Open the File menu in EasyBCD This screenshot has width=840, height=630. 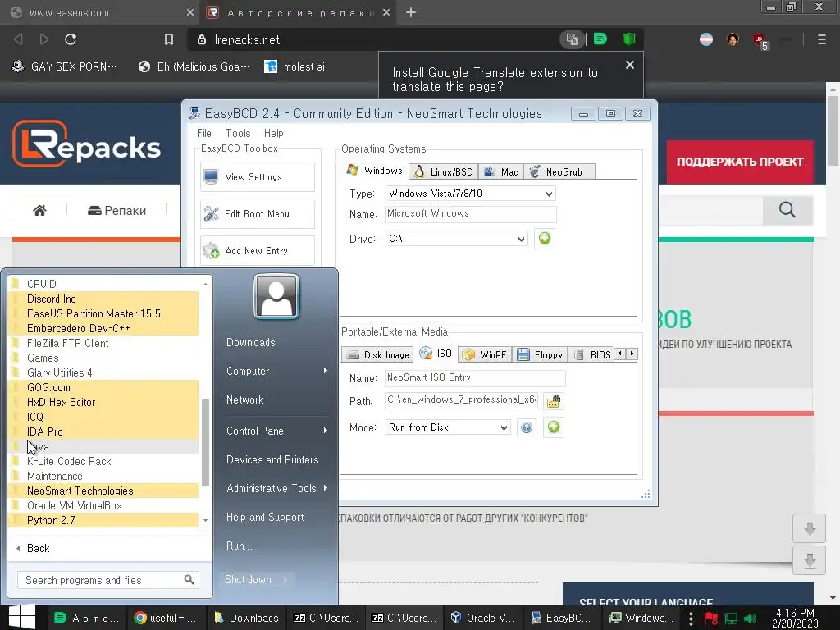pyautogui.click(x=204, y=133)
